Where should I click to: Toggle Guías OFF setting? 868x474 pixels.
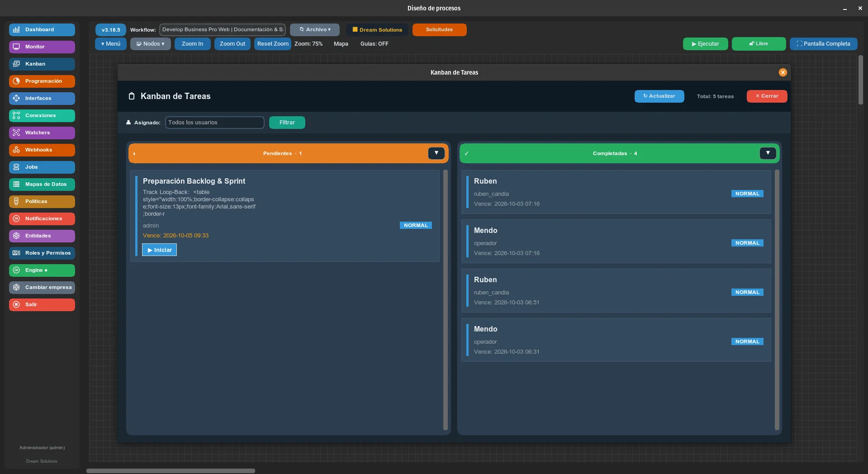point(375,44)
